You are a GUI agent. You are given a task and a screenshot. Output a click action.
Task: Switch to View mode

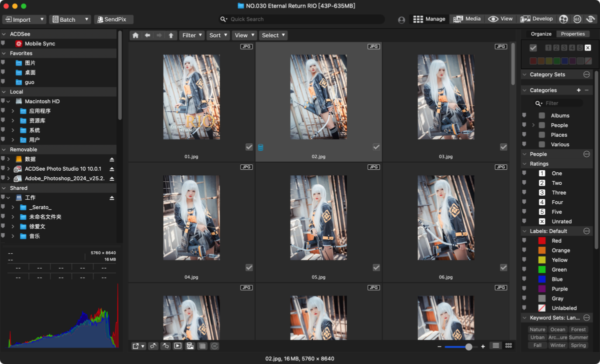pos(501,19)
